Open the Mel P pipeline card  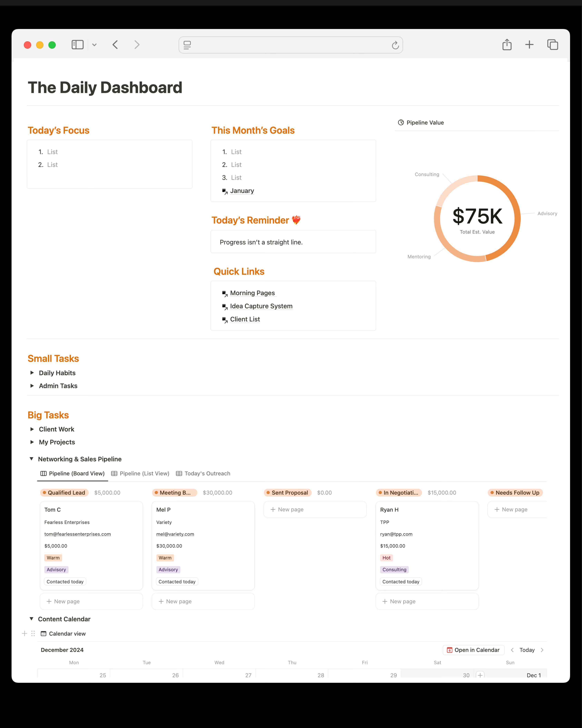(203, 546)
